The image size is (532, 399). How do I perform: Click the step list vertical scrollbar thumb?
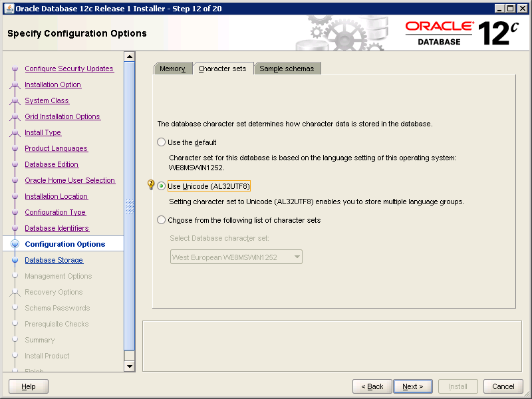[130, 205]
